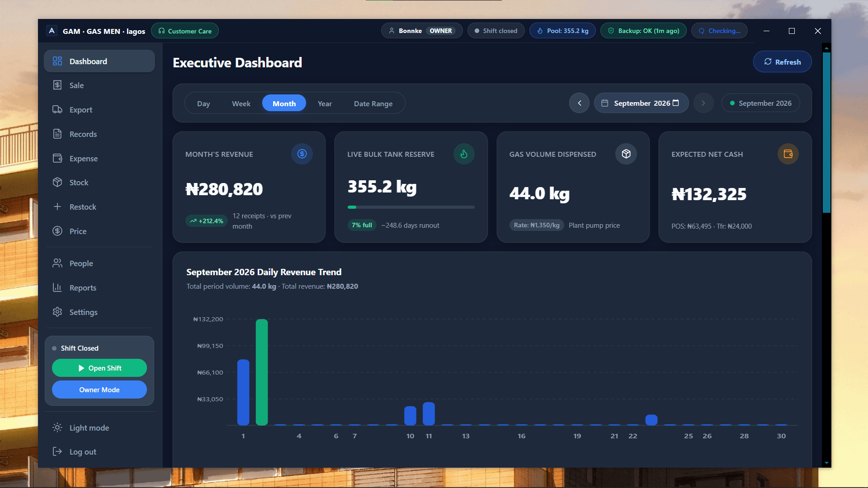Select the Year period tab
Image resolution: width=868 pixels, height=488 pixels.
pos(325,103)
